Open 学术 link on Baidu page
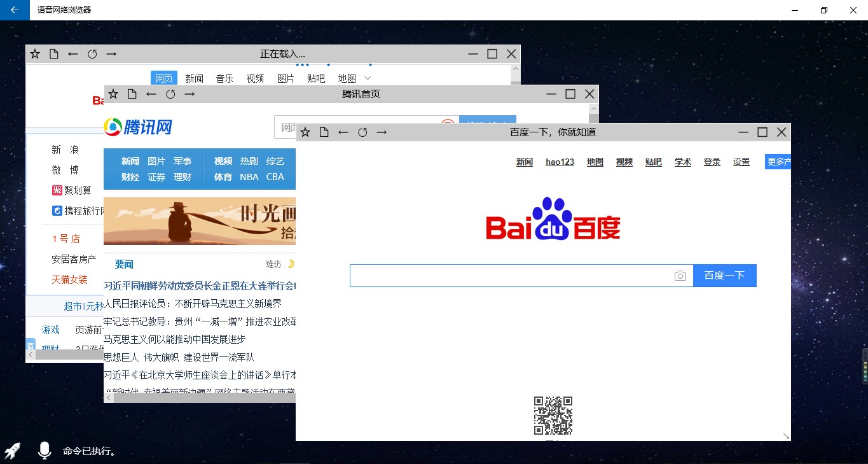The image size is (868, 464). pos(683,162)
